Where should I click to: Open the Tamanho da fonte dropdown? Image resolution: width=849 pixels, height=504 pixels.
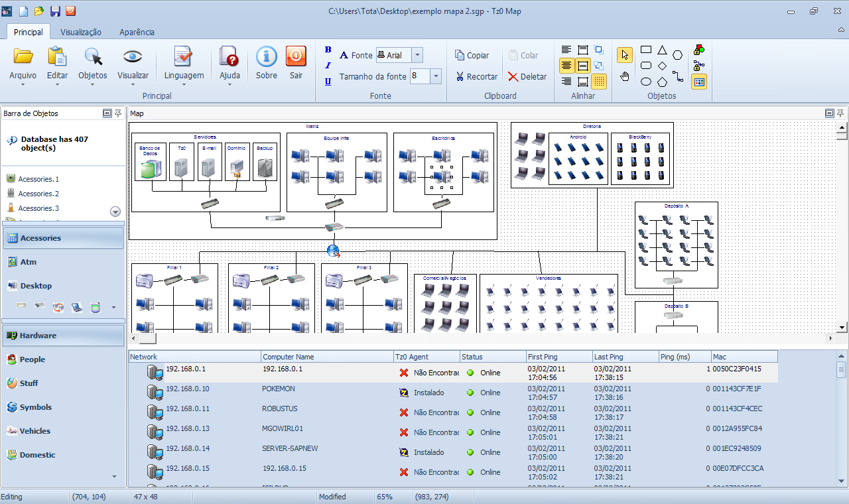(x=436, y=76)
